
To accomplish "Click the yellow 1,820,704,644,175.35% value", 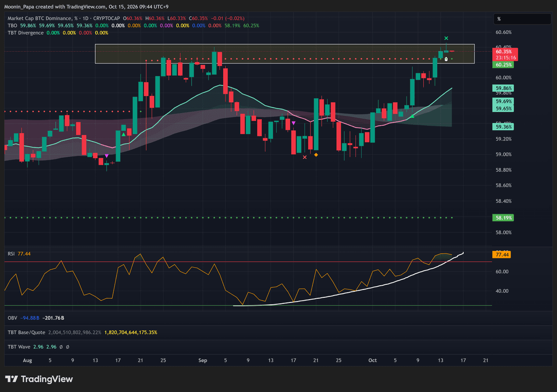I will click(x=131, y=332).
